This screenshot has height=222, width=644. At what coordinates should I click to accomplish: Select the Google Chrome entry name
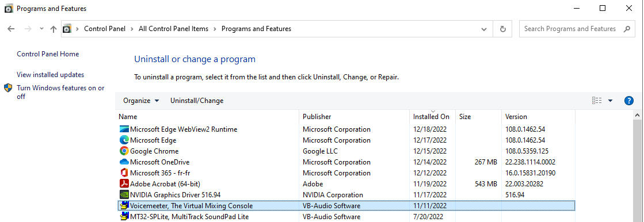pyautogui.click(x=154, y=151)
